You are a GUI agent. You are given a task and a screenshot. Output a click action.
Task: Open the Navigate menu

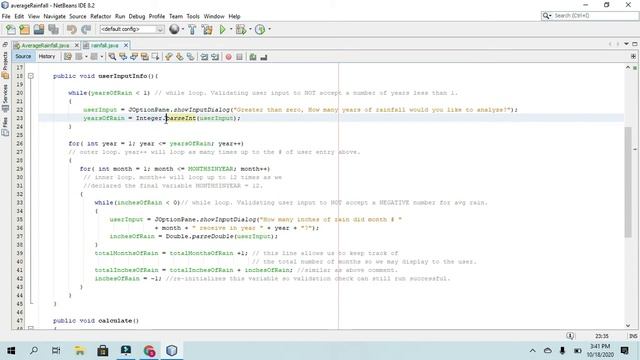click(54, 16)
